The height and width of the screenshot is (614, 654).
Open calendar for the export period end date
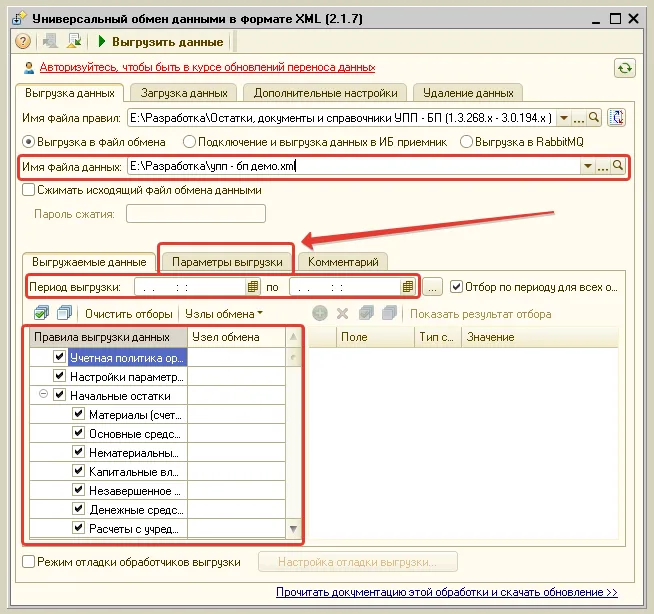click(x=409, y=287)
